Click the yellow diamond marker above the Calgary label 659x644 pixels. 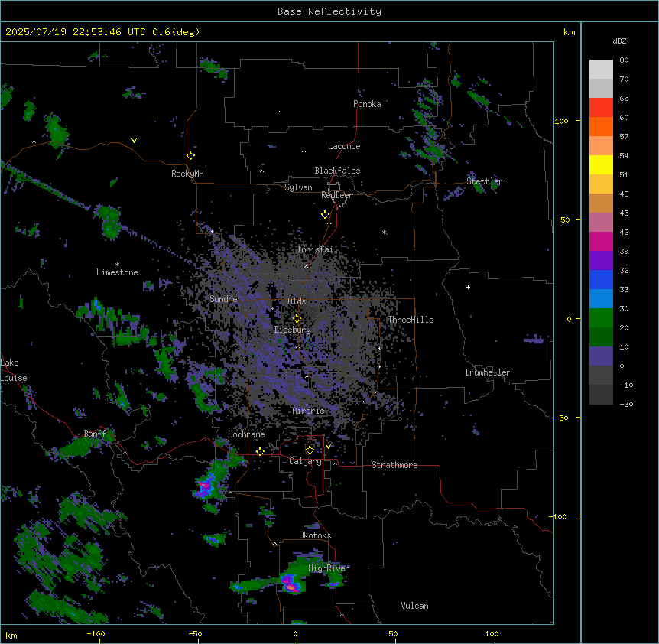click(x=310, y=450)
